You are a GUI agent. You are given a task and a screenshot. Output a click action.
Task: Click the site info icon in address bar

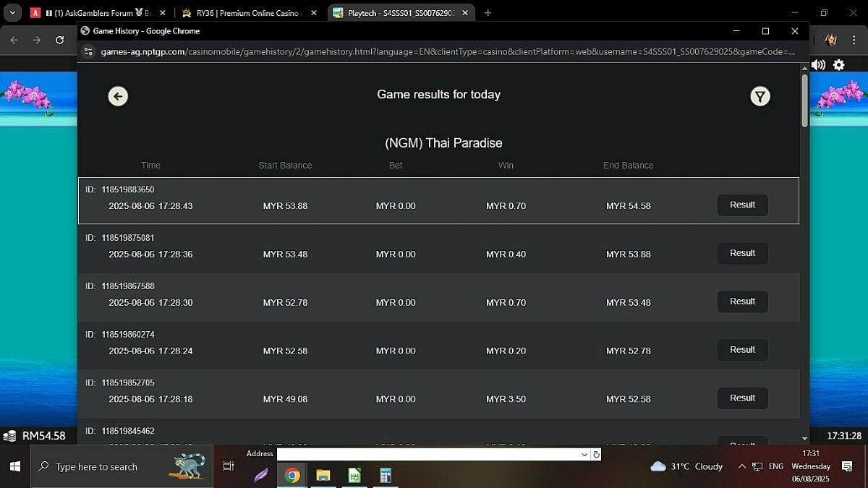tap(88, 52)
